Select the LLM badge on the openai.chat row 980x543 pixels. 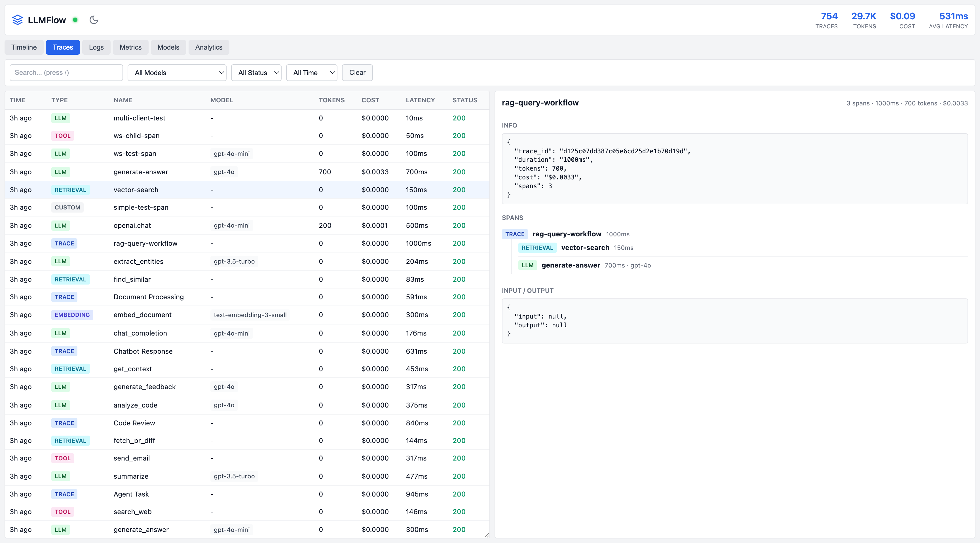(60, 225)
